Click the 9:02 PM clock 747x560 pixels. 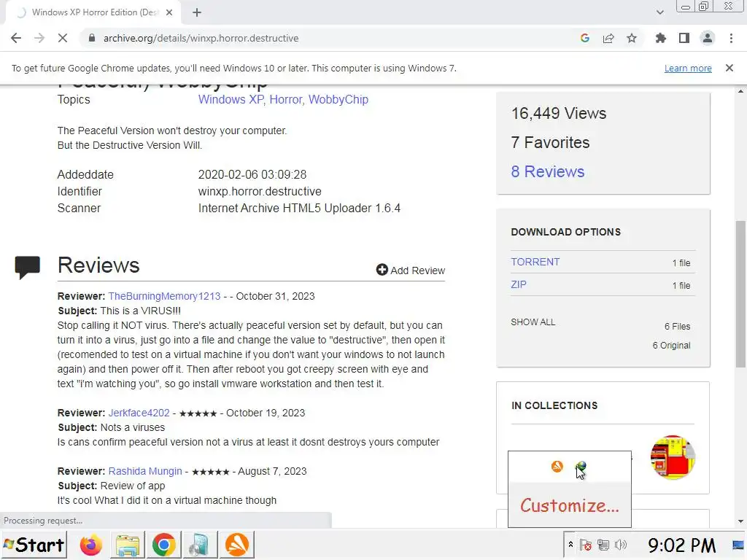(x=681, y=545)
